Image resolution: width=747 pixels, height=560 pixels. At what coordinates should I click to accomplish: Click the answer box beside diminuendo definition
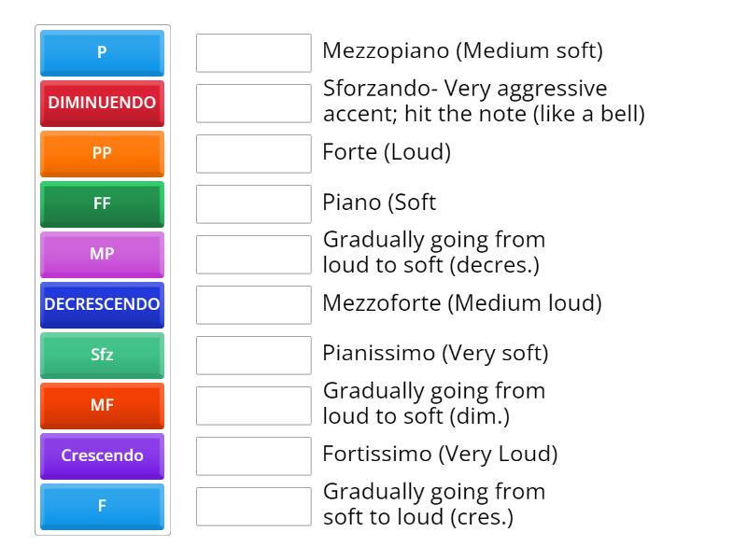coord(253,405)
